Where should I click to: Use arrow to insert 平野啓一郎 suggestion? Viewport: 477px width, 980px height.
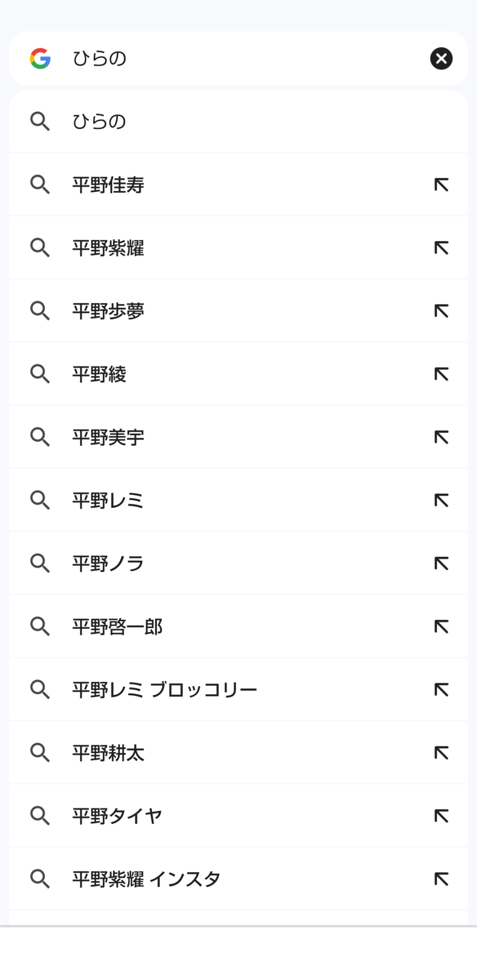click(441, 627)
